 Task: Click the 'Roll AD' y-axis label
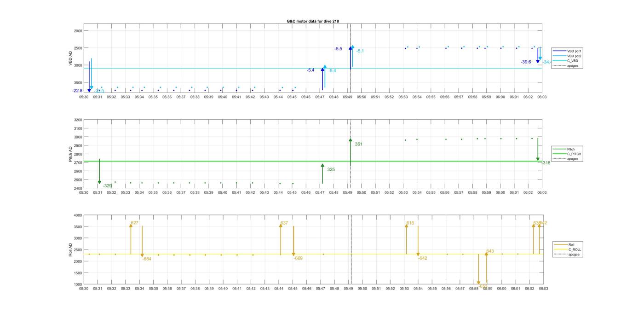[70, 249]
